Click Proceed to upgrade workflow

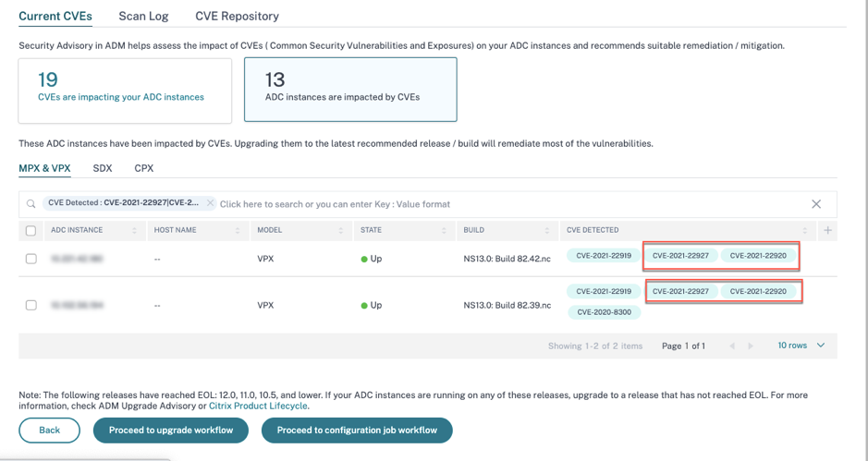click(170, 430)
